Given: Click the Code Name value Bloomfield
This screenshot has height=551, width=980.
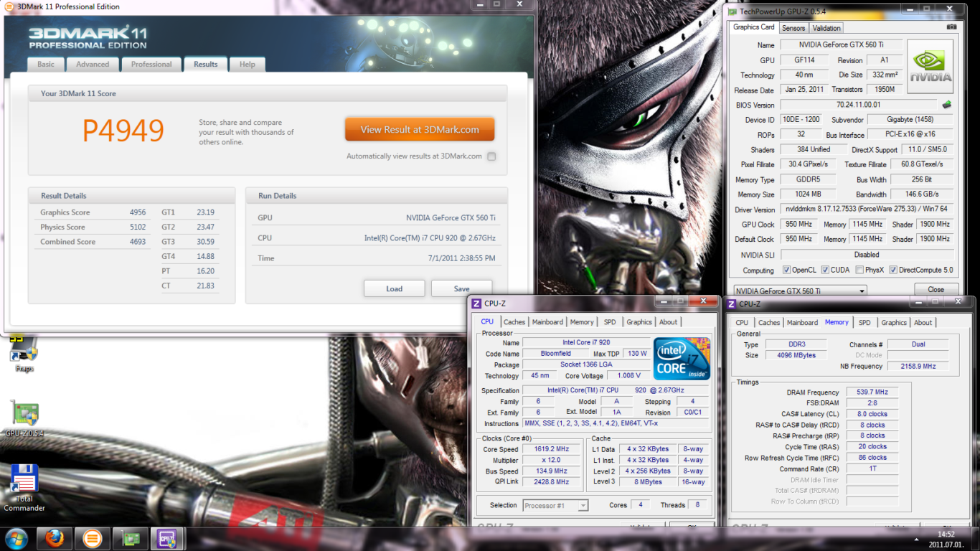Looking at the screenshot, I should 556,353.
